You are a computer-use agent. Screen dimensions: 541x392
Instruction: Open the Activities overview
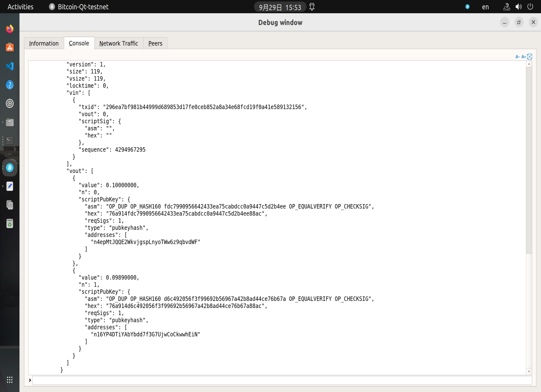(x=21, y=7)
